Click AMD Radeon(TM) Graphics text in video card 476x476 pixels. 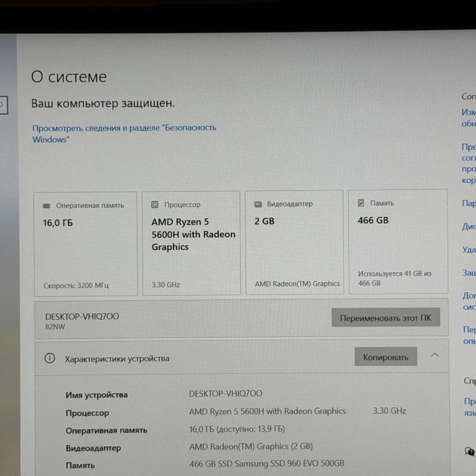pos(297,284)
